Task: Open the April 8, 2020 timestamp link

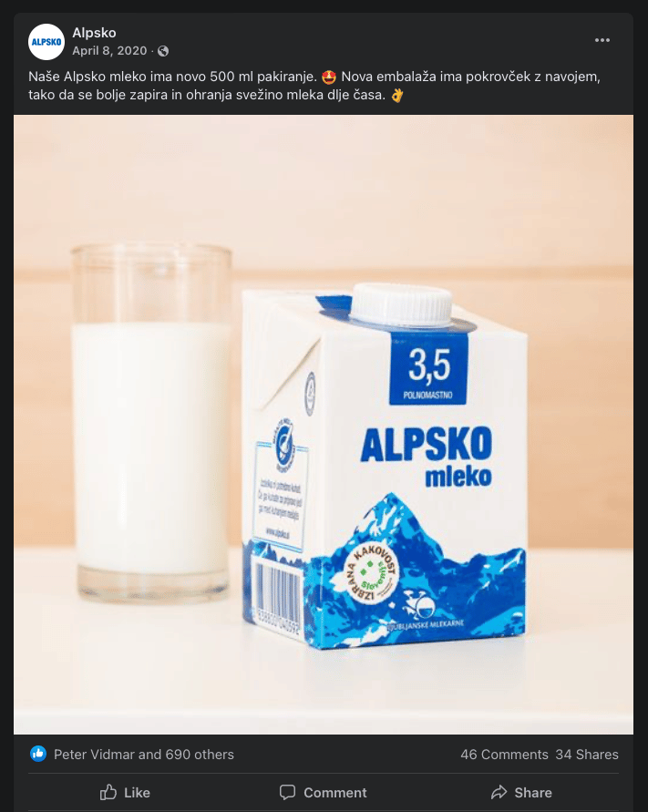Action: pyautogui.click(x=109, y=51)
